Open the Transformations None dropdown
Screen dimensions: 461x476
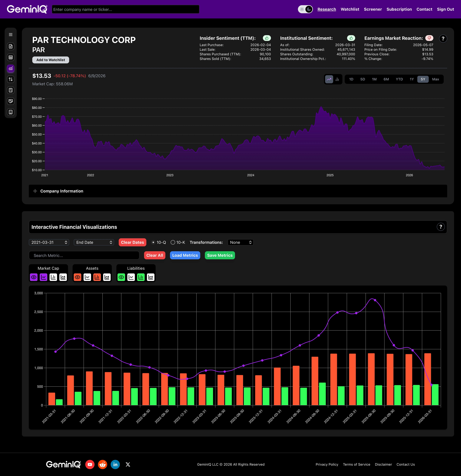240,242
